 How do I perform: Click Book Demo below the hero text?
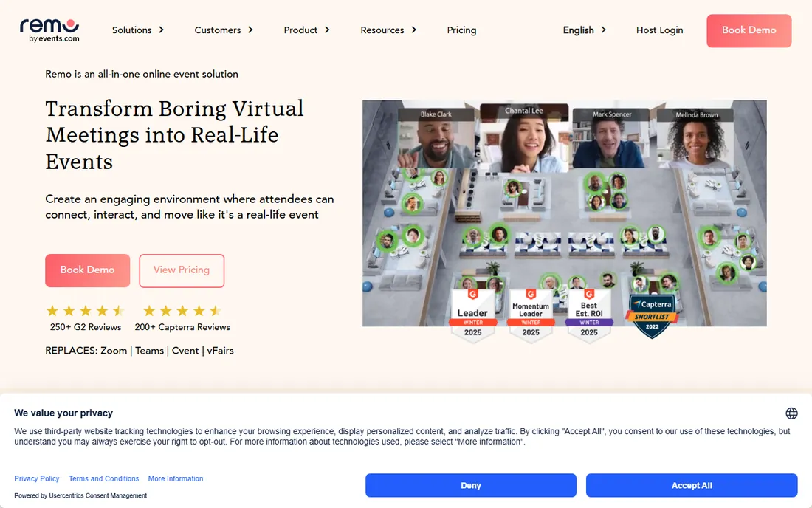click(x=88, y=270)
